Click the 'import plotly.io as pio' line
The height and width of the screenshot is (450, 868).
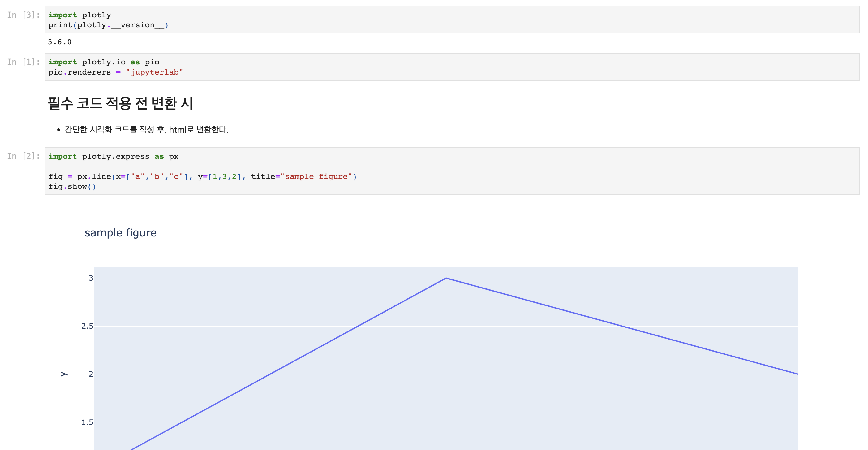[x=104, y=62]
